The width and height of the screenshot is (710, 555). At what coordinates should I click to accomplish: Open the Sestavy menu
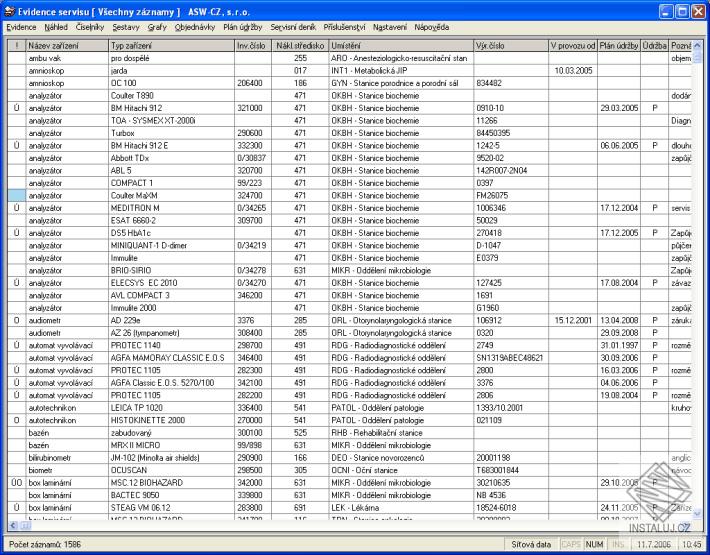(126, 27)
